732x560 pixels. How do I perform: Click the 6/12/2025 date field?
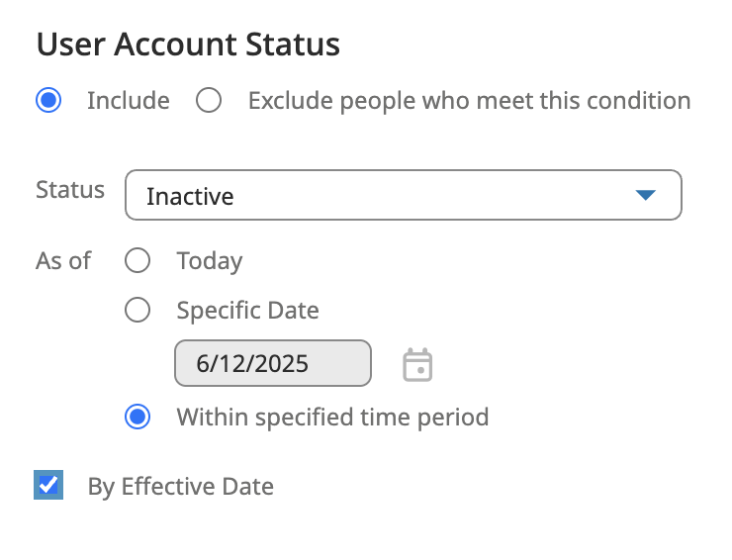coord(272,364)
